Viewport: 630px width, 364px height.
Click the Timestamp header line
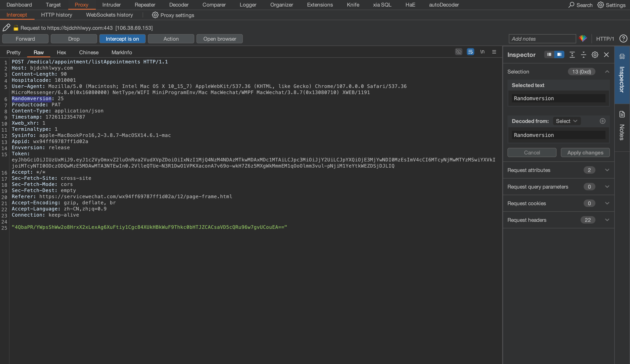pos(48,117)
